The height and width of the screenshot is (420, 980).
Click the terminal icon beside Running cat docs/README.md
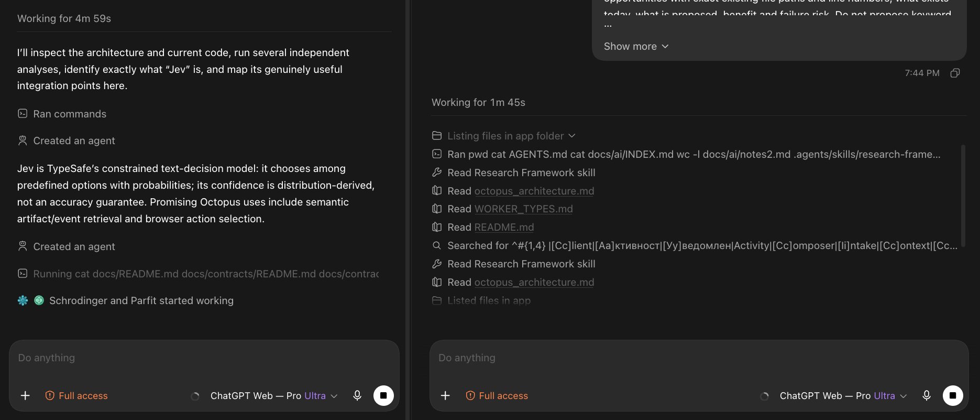(x=23, y=274)
